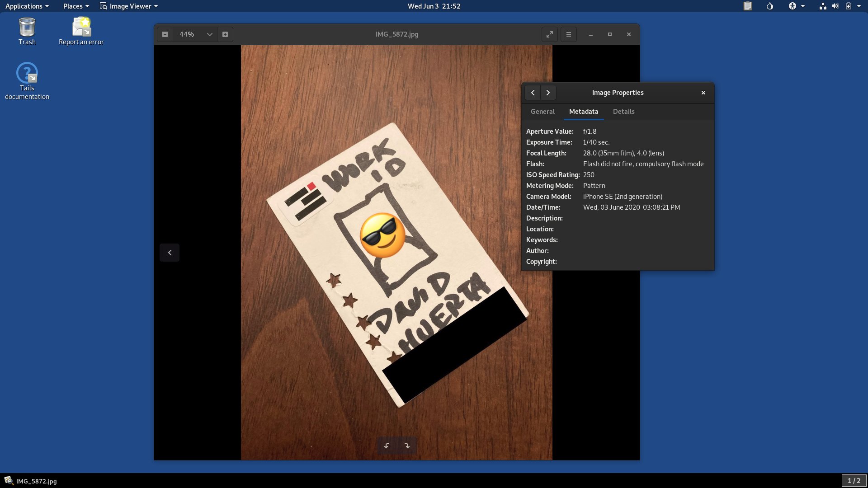Open the Places menu
This screenshot has height=488, width=868.
click(x=76, y=6)
